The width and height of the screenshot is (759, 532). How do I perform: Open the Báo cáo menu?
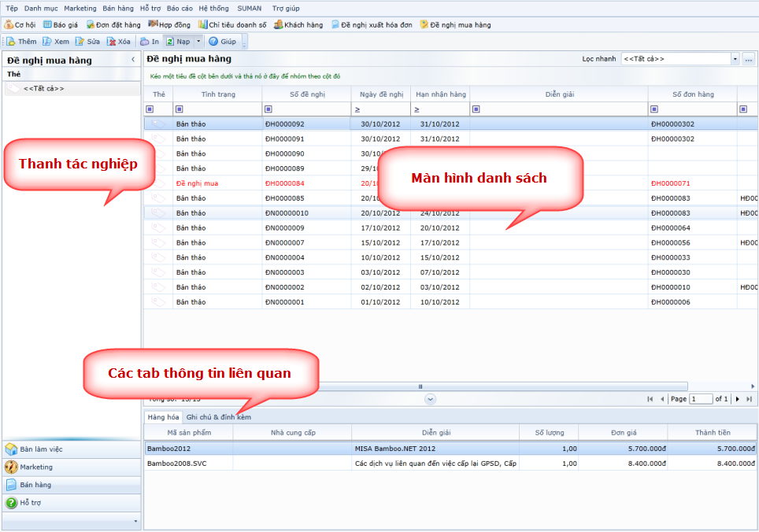[180, 8]
